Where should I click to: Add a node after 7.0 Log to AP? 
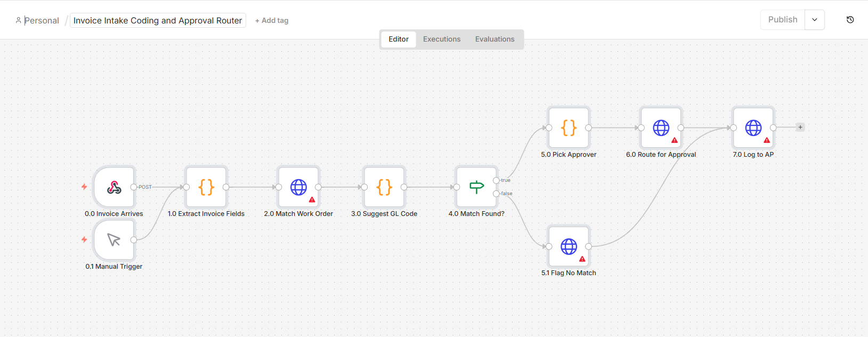800,127
